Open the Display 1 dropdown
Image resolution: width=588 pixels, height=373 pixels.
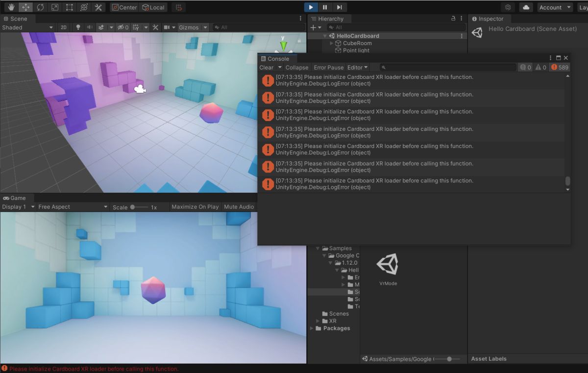coord(18,207)
